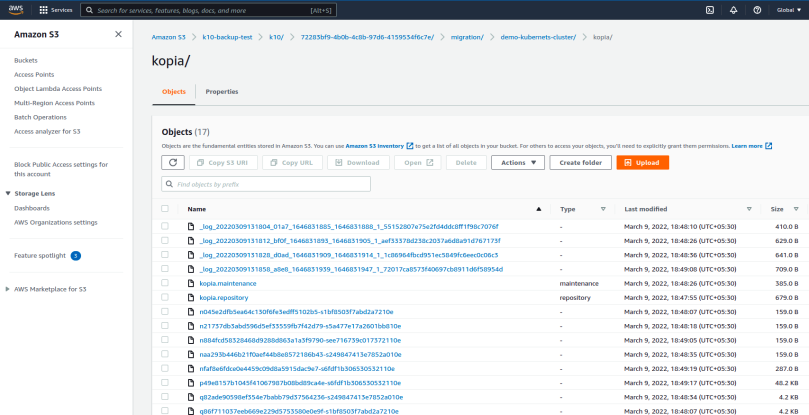Click the Learn more link
This screenshot has height=415, width=809.
point(747,146)
